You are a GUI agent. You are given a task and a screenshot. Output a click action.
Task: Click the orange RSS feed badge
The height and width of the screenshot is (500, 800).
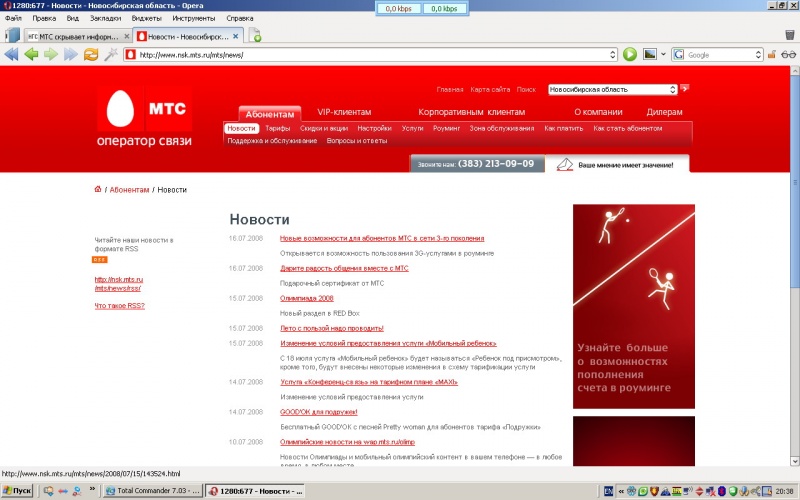(x=100, y=259)
